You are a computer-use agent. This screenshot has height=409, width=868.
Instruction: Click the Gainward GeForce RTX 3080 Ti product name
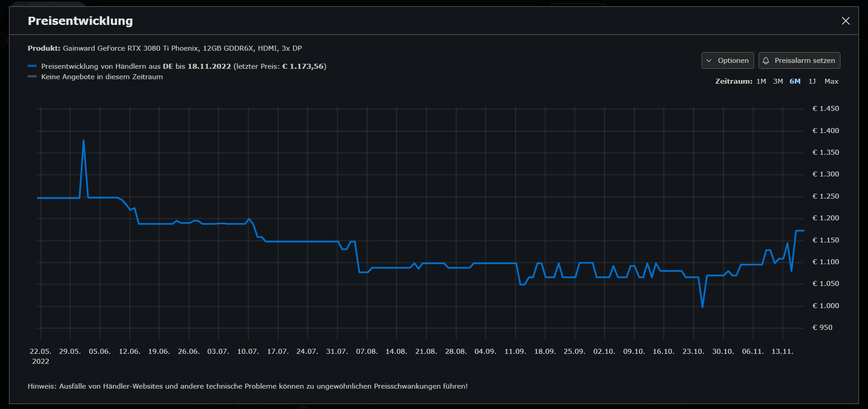click(182, 48)
